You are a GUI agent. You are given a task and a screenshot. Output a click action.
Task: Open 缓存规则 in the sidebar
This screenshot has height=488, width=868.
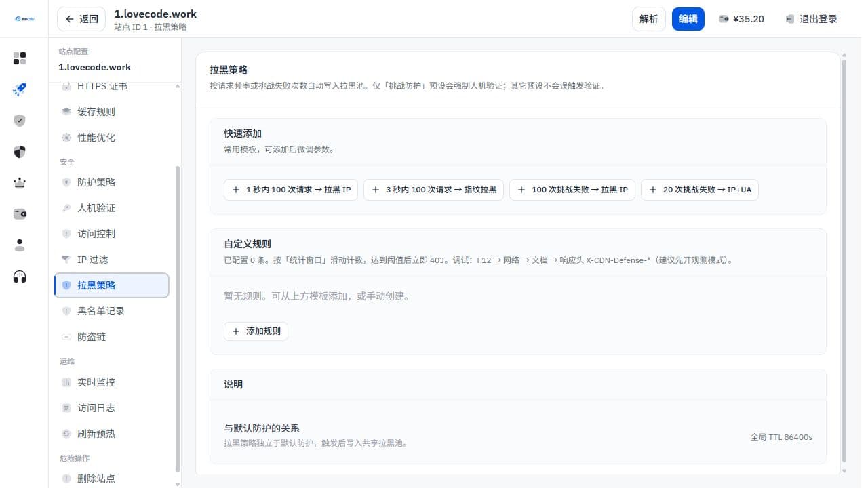pos(112,112)
